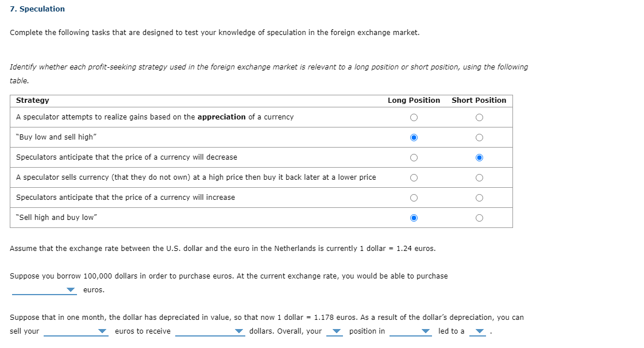Select Short Position for "Sell high and buy low"
The height and width of the screenshot is (348, 644).
point(479,218)
